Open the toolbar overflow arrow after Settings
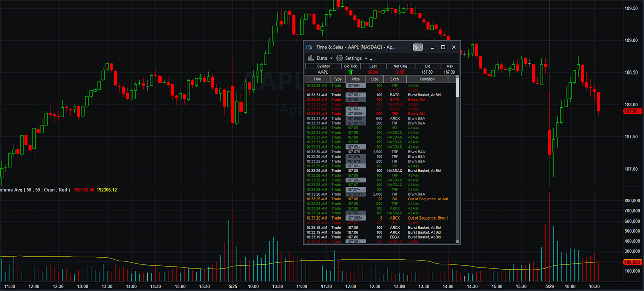 (x=371, y=60)
